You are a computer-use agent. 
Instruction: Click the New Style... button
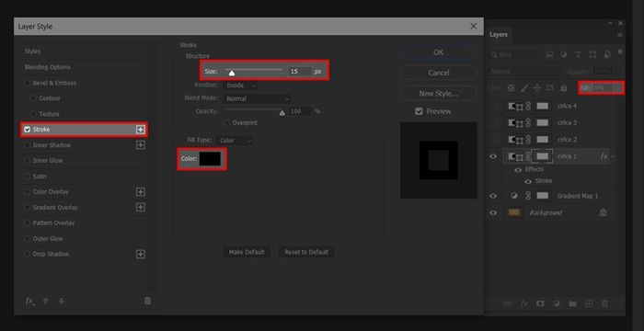tap(438, 93)
